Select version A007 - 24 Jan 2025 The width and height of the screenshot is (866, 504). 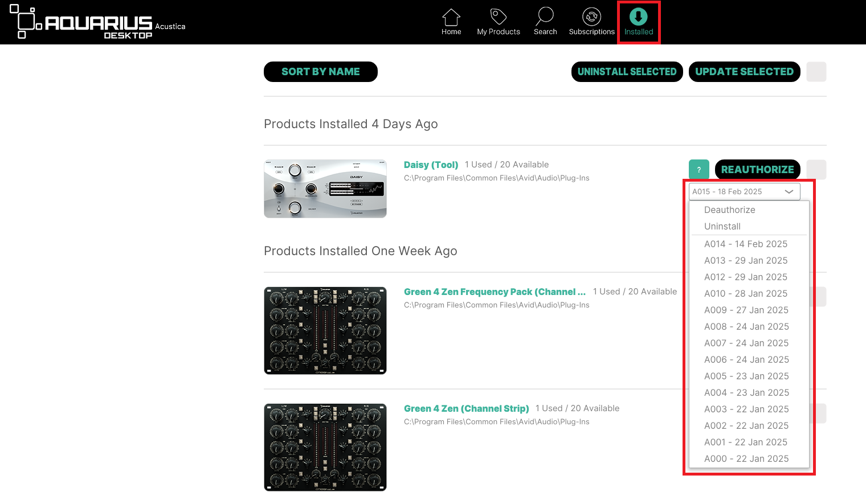(749, 343)
